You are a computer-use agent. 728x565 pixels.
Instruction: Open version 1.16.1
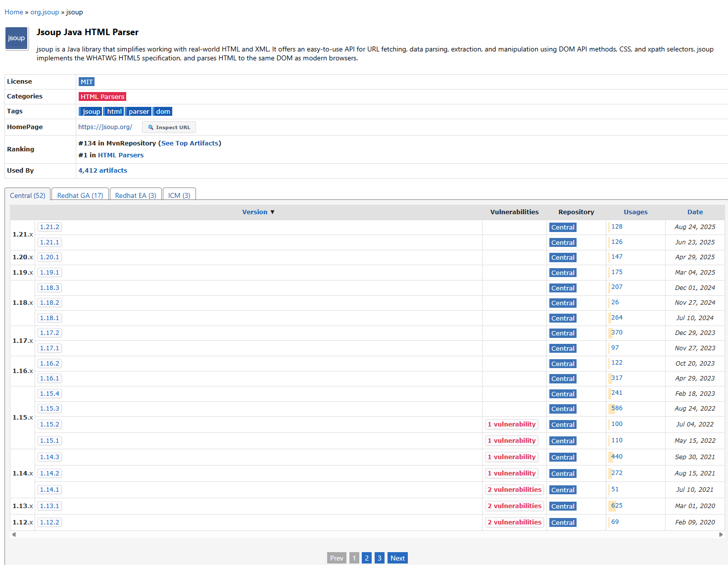point(49,378)
